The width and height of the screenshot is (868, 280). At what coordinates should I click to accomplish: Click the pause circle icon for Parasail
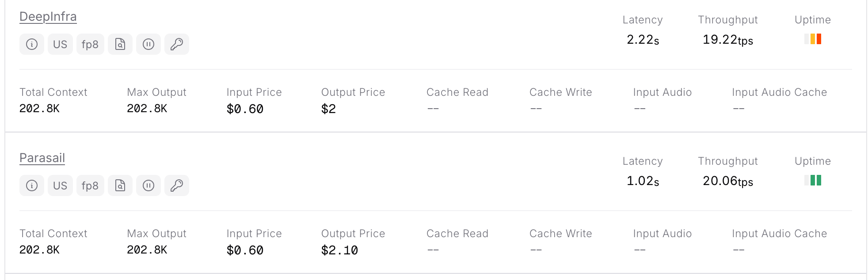[148, 185]
